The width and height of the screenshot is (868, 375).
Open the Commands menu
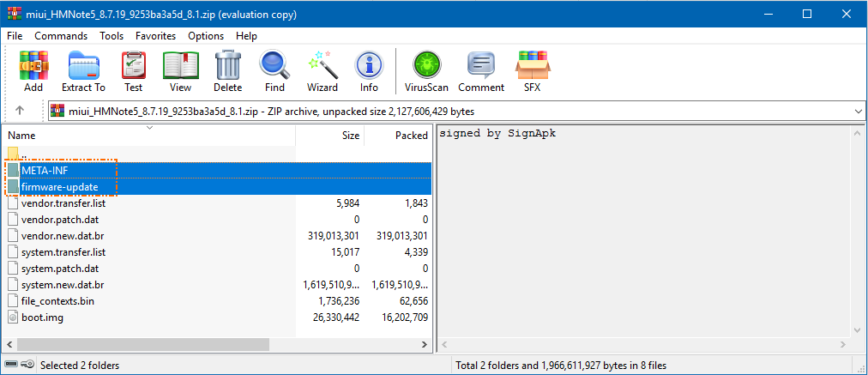(61, 36)
